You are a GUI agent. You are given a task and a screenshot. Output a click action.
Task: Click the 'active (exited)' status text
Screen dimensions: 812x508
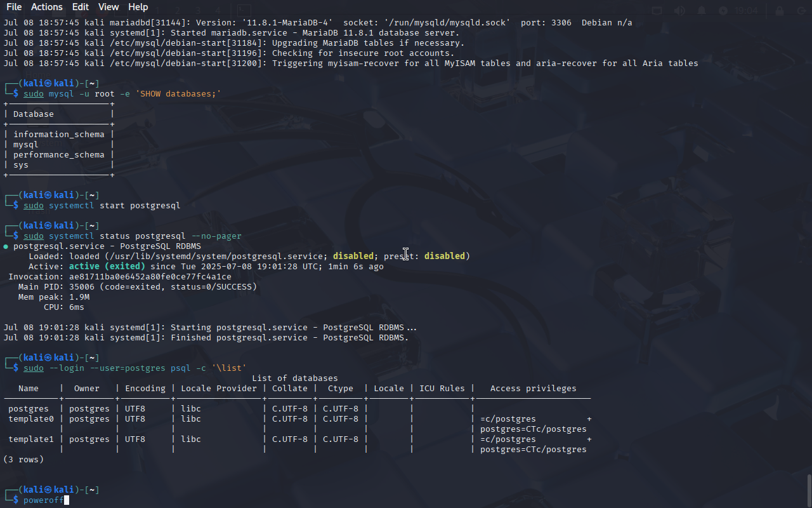pos(107,267)
